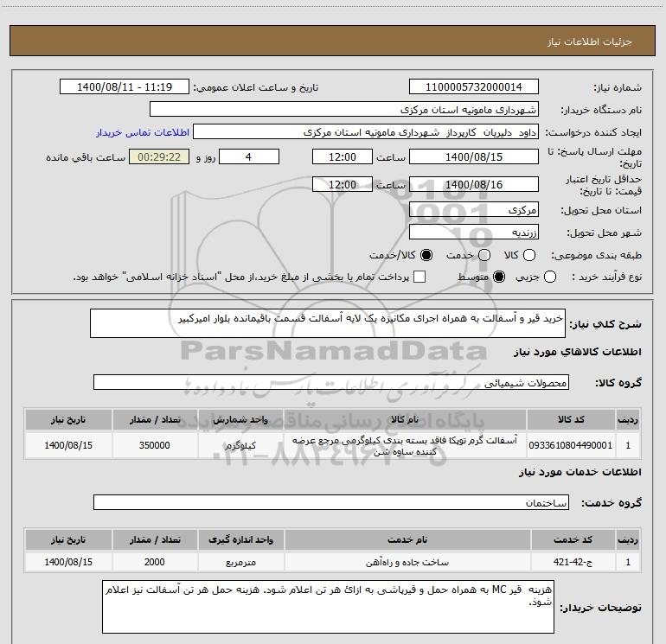Click the price validity time field 12:00

point(343,184)
